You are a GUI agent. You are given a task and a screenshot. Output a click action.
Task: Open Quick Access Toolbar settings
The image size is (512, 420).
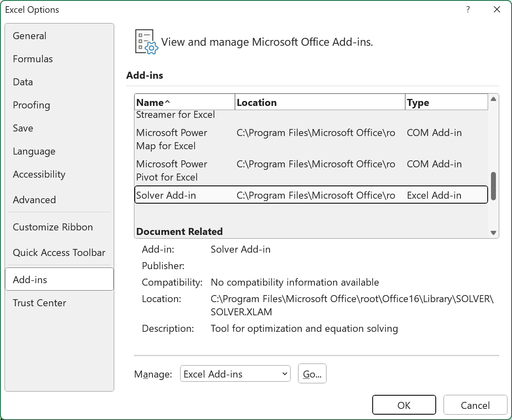(59, 253)
